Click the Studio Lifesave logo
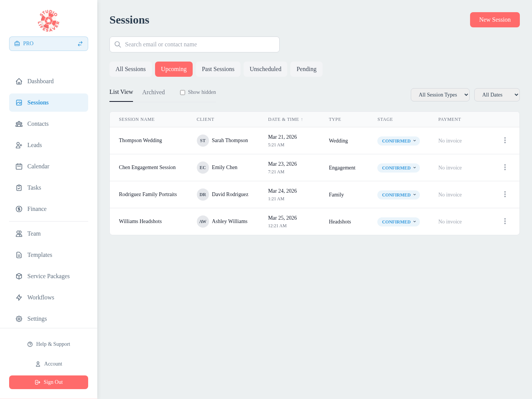The height and width of the screenshot is (399, 532). [48, 20]
